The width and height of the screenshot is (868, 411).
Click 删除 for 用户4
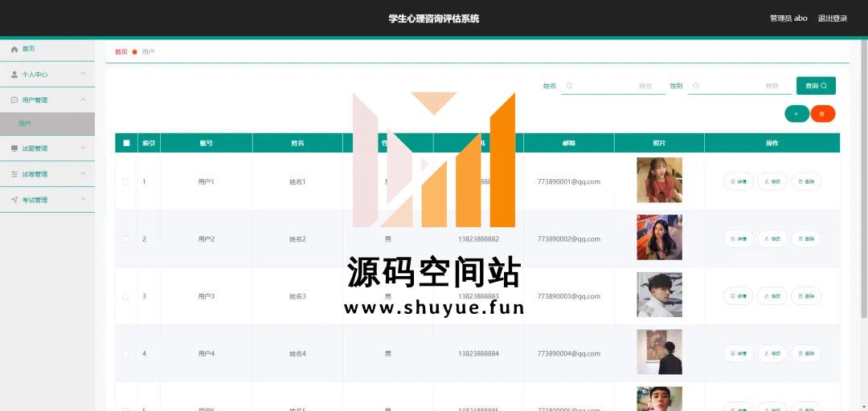[x=806, y=353]
